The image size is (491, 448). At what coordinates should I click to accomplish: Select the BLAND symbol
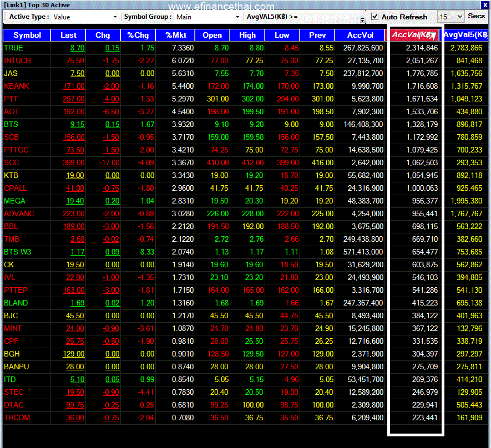click(16, 303)
